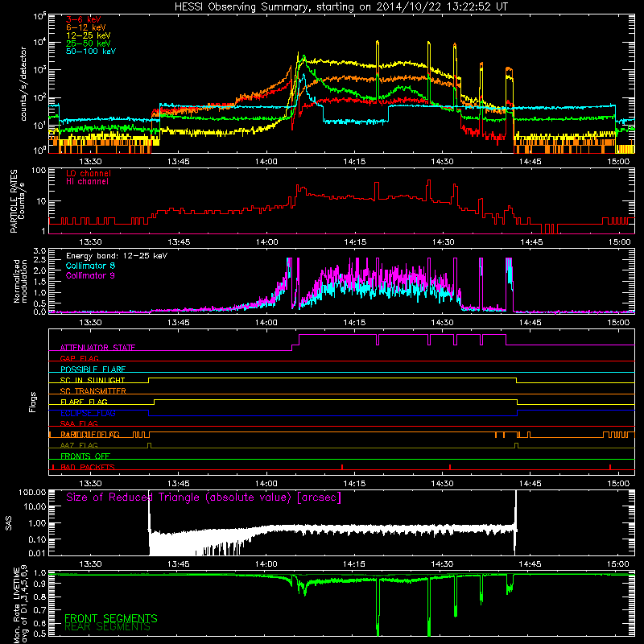Click the 14:45 tick label under SAS plot
The height and width of the screenshot is (644, 644).
[x=530, y=564]
